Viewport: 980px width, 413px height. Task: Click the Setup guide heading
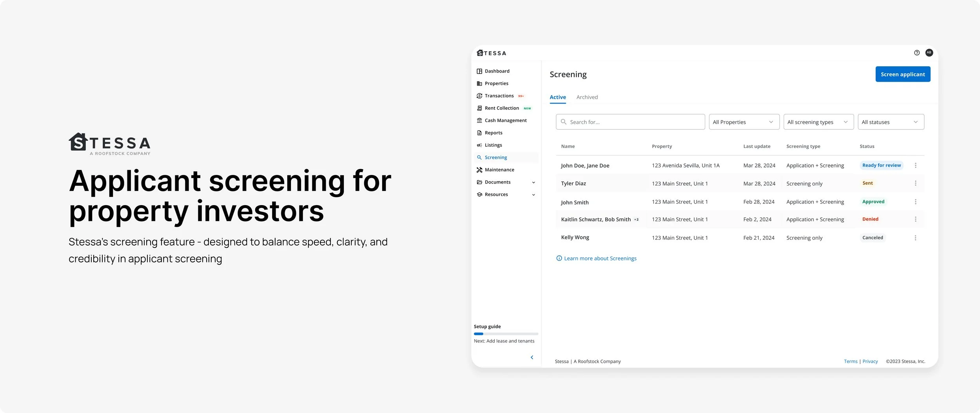coord(487,326)
